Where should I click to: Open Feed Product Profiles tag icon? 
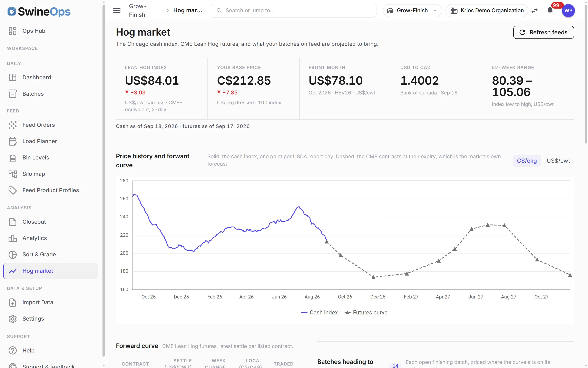(x=12, y=190)
